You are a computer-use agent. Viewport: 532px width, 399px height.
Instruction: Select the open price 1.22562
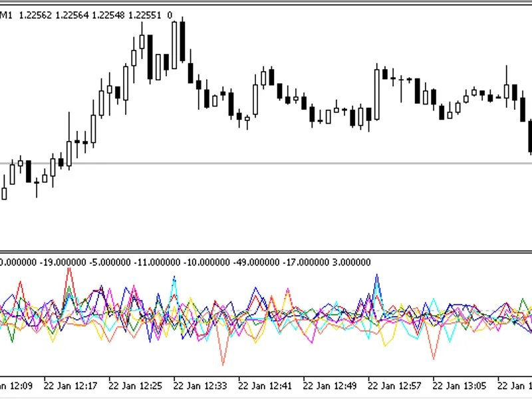tap(35, 15)
